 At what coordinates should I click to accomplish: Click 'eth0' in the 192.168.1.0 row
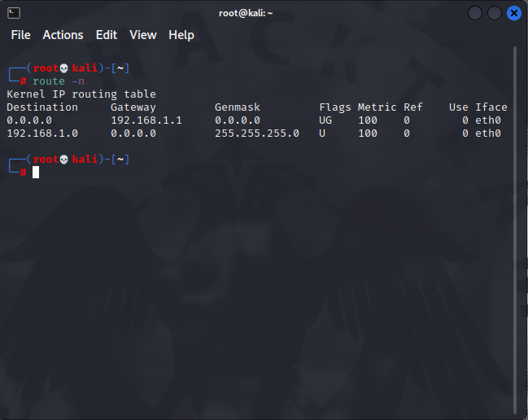click(x=488, y=133)
